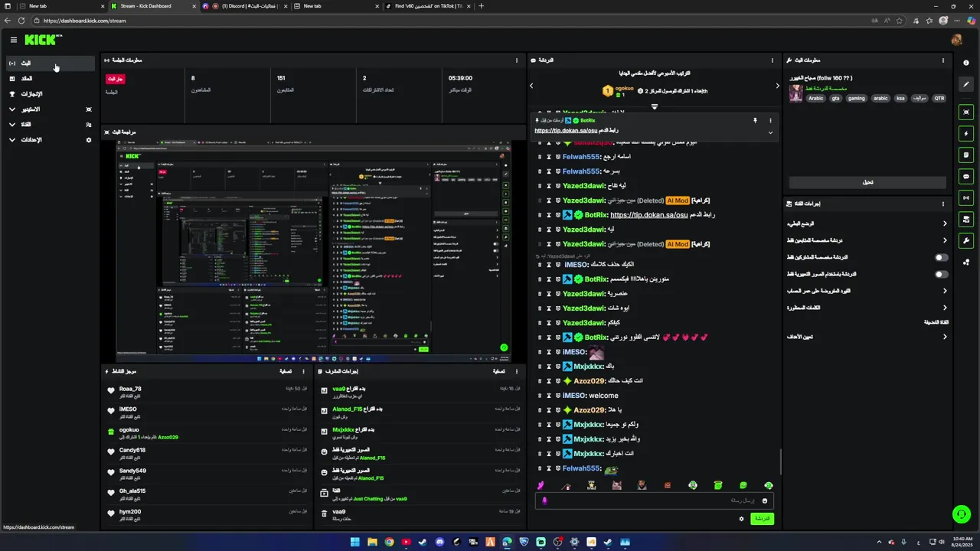
Task: Go to previous leaderboard slide arrow
Action: 531,86
